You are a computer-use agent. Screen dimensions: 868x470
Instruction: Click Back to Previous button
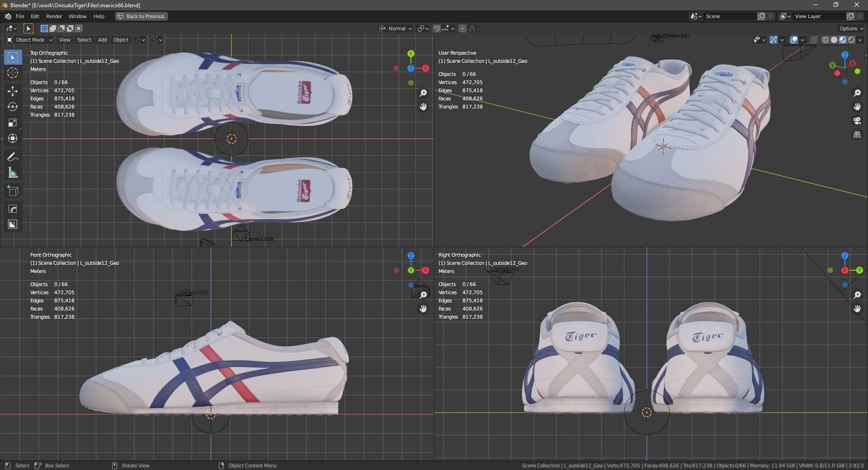[x=142, y=16]
